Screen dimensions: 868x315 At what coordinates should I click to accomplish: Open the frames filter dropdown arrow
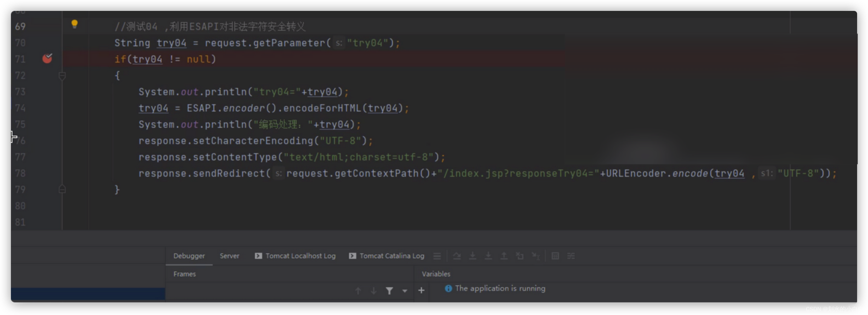click(x=405, y=291)
